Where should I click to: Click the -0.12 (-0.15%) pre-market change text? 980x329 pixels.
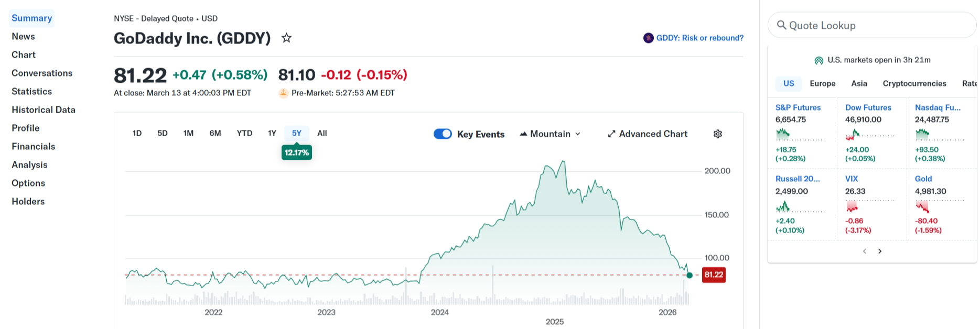tap(364, 75)
